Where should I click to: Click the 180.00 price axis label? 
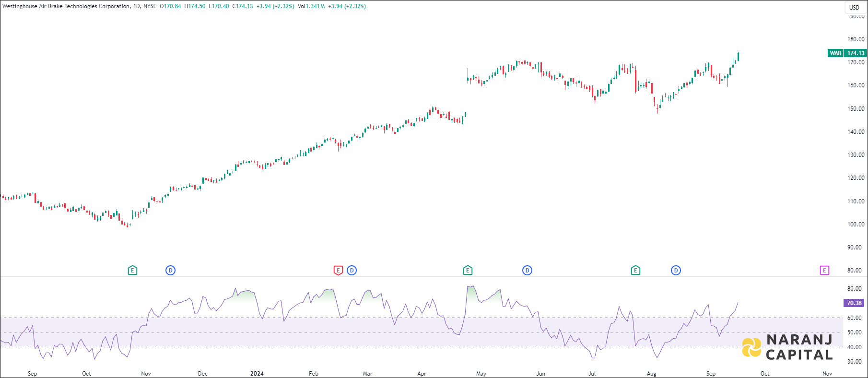856,39
